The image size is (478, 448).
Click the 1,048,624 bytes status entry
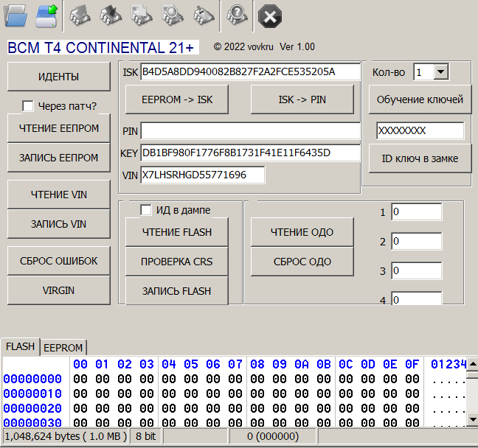click(x=66, y=436)
